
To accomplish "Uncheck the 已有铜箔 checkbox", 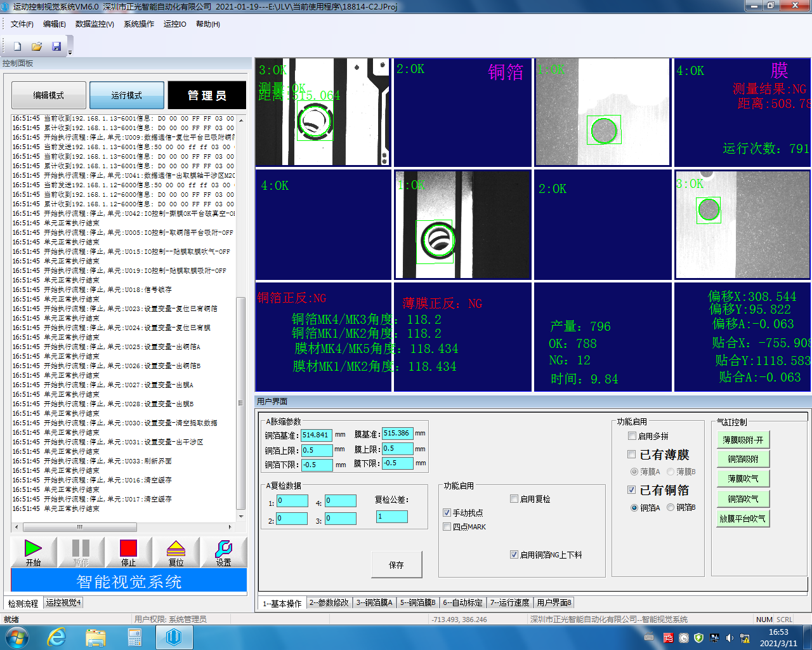I will pyautogui.click(x=631, y=490).
